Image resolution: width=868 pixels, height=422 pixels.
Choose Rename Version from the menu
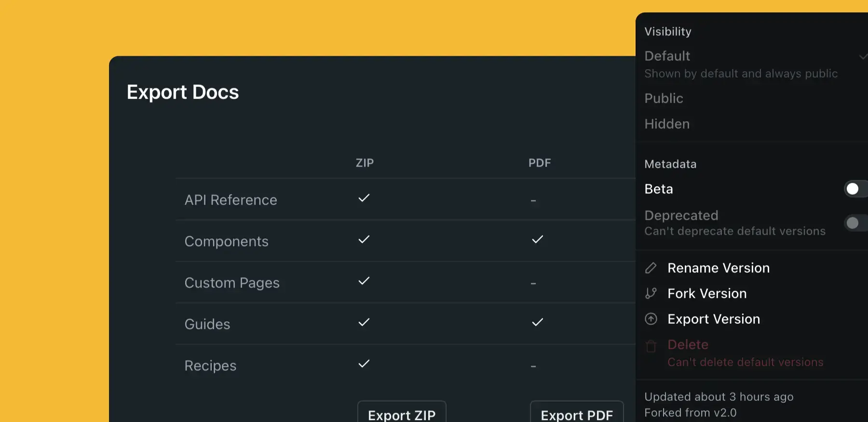pos(719,268)
